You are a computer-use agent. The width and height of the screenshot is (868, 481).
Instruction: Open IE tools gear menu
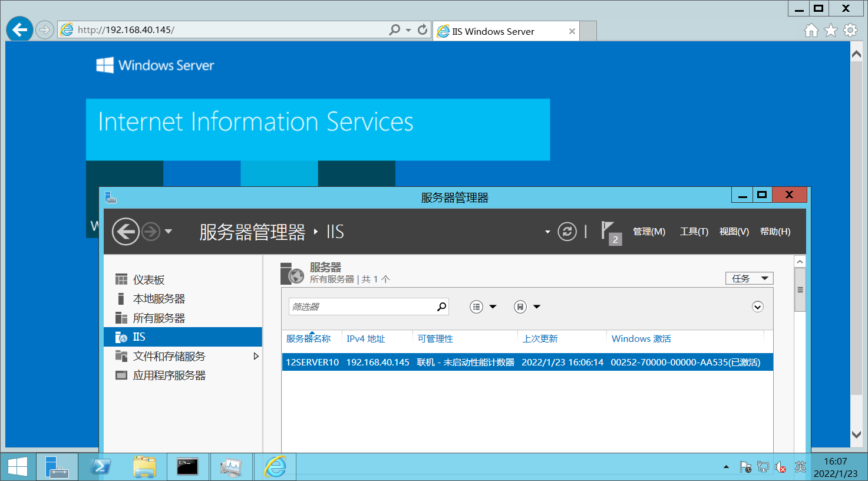coord(850,30)
